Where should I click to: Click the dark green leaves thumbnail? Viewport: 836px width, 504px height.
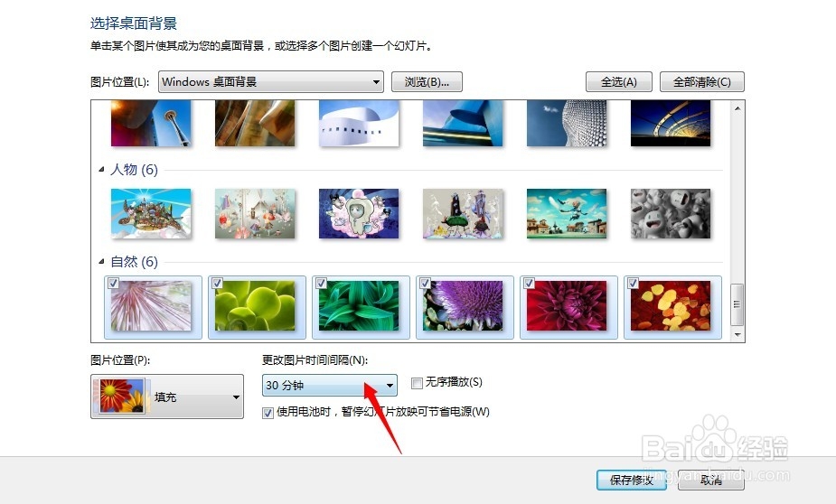359,306
